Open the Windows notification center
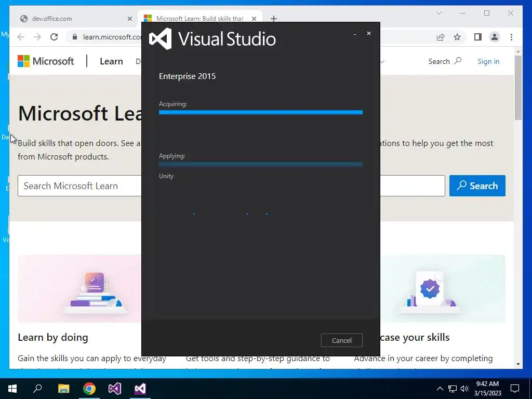Viewport: 532px width, 399px height. click(x=515, y=389)
